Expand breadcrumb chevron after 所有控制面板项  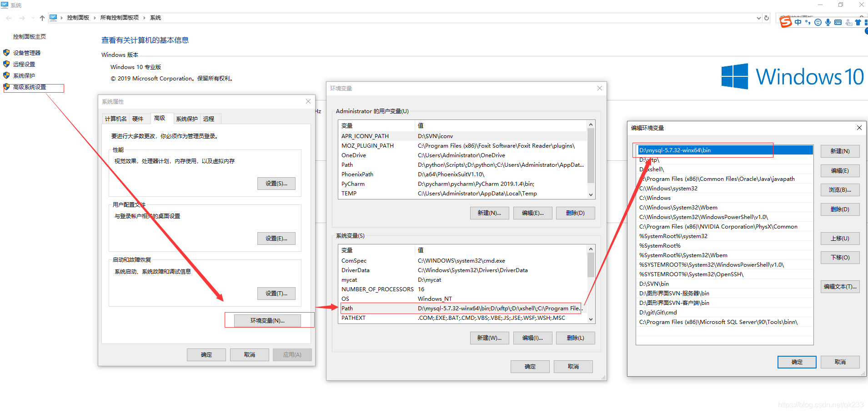(x=144, y=18)
